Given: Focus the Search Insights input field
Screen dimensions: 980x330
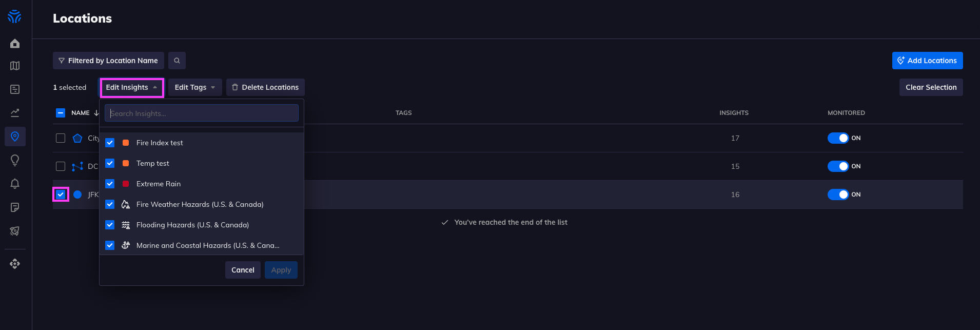Looking at the screenshot, I should [202, 113].
